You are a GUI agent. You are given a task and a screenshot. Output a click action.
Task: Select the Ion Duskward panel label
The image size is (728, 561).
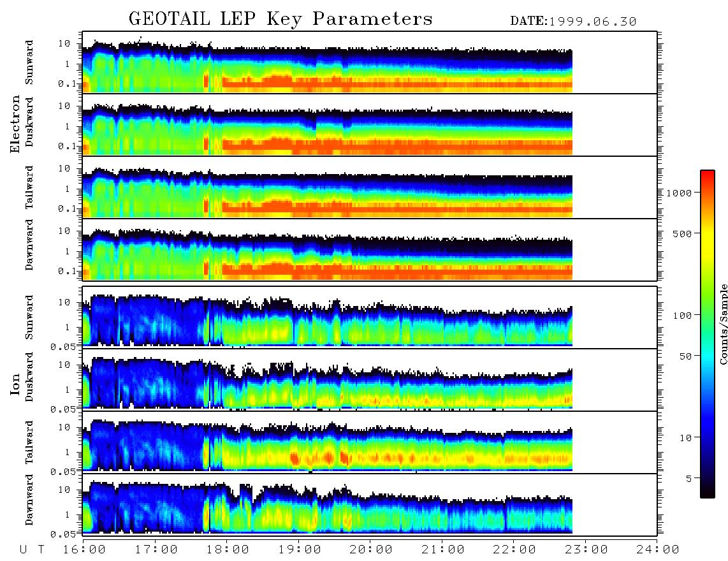pyautogui.click(x=29, y=377)
